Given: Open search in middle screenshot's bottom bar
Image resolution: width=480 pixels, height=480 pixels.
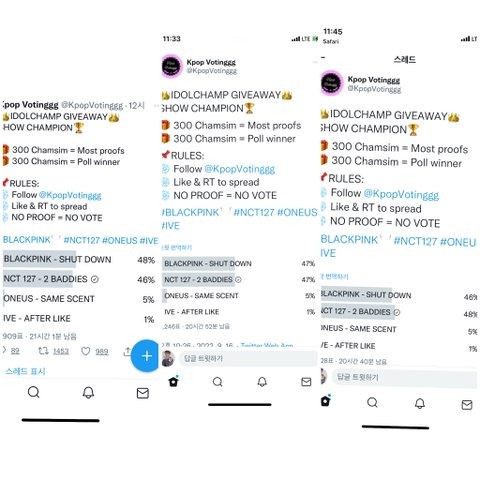Looking at the screenshot, I should (218, 382).
